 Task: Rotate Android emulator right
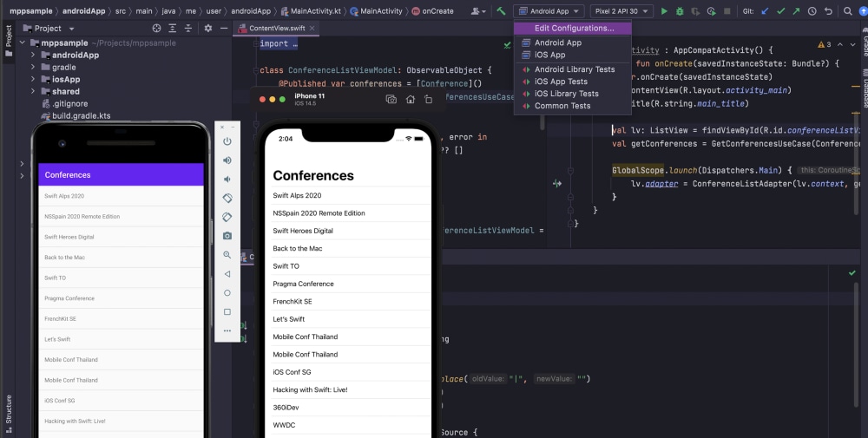pos(227,217)
